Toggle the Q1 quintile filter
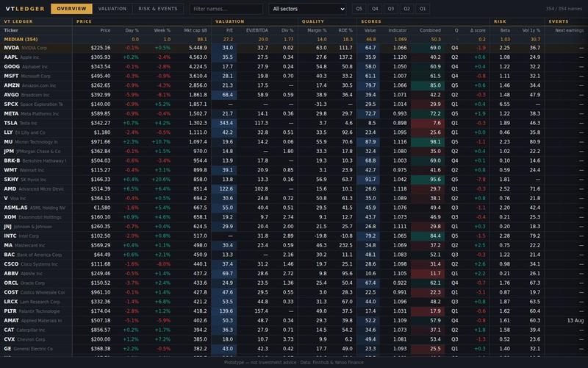Screen dimensions: 588x368 click(423, 9)
